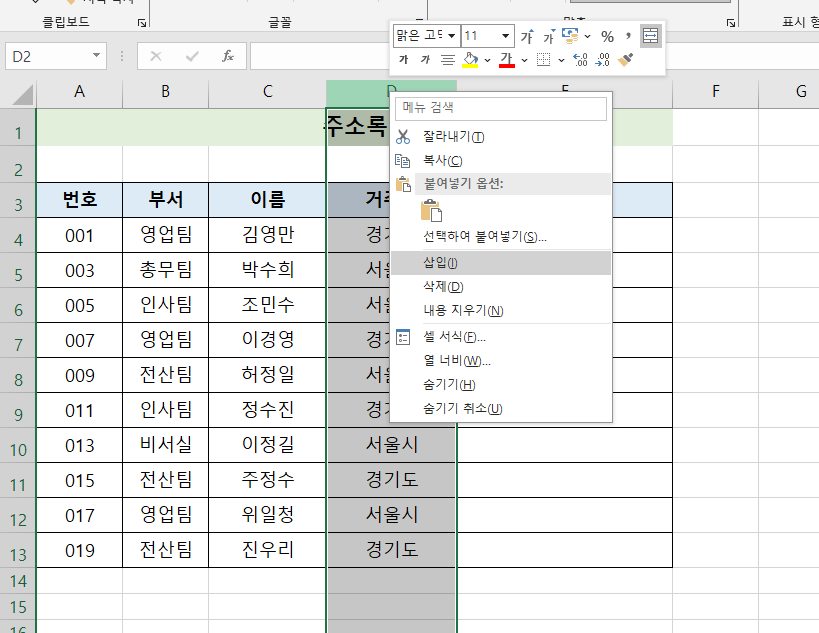Click decrease decimal icon in mini toolbar
Screen dimensions: 819x633
tap(602, 60)
